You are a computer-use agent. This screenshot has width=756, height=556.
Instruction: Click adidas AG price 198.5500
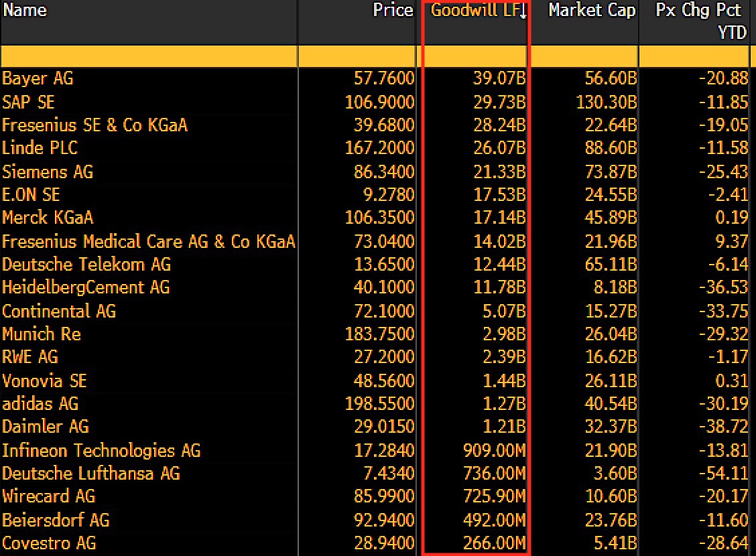pyautogui.click(x=379, y=403)
